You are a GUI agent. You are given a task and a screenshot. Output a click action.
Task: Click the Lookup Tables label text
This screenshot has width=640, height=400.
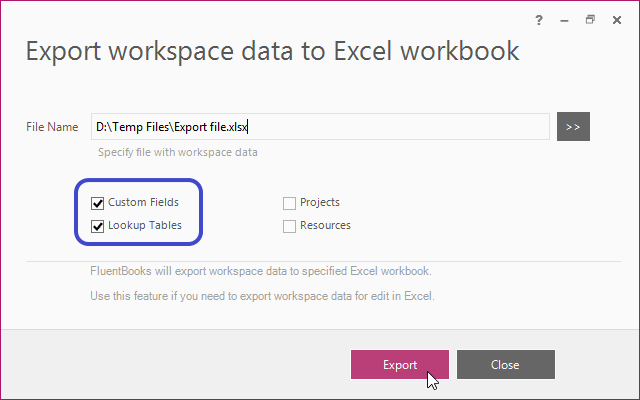(145, 225)
